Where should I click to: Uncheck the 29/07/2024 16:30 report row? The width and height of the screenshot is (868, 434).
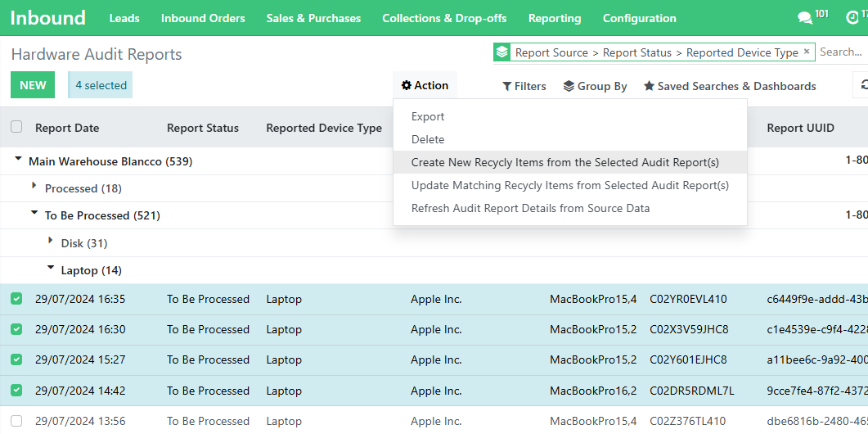tap(16, 329)
